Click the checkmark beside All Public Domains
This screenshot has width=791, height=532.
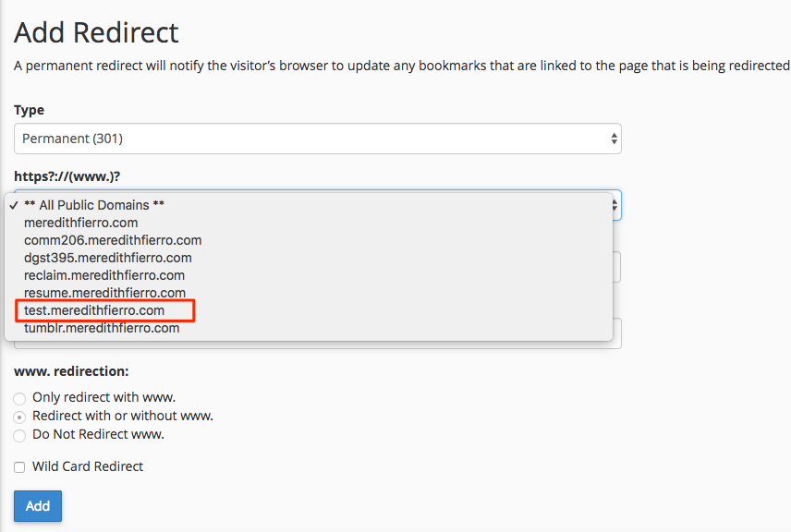tap(14, 205)
